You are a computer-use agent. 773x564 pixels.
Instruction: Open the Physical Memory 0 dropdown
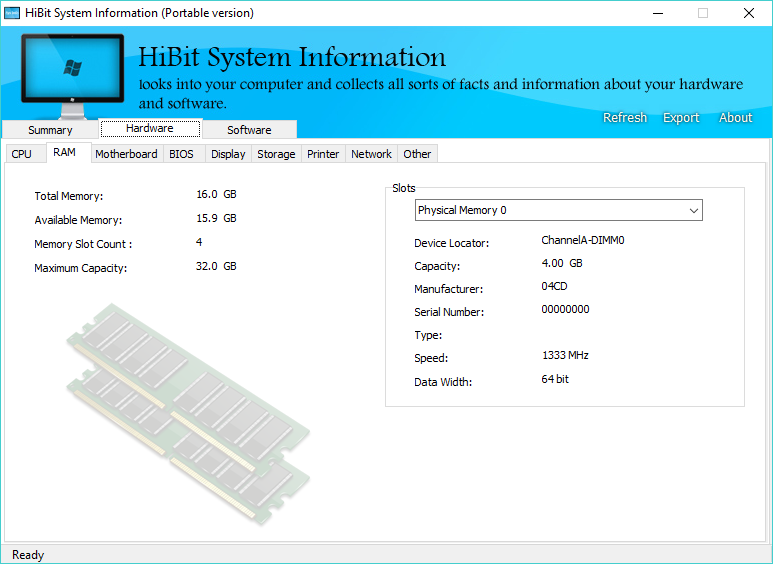pyautogui.click(x=559, y=210)
